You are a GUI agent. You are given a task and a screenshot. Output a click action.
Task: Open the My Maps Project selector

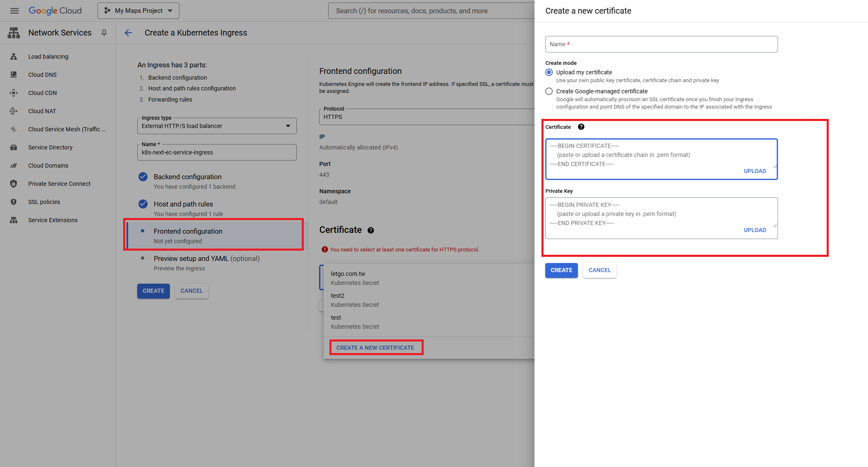tap(138, 11)
